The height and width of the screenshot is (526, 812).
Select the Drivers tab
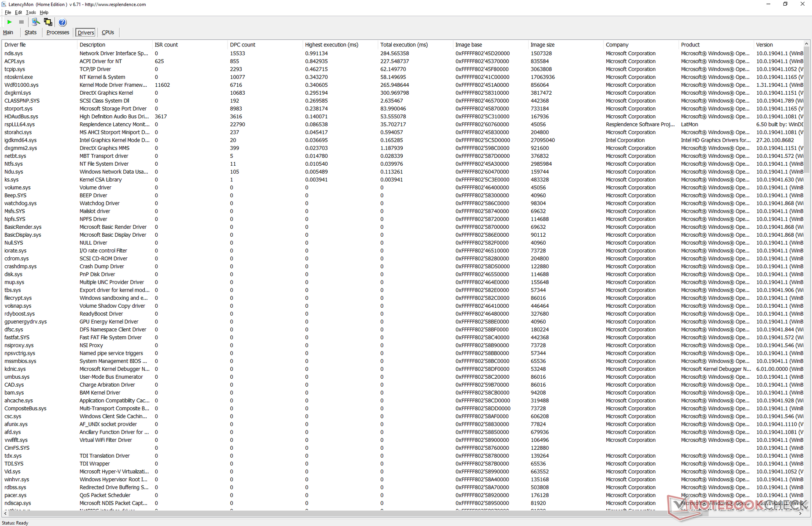click(x=86, y=33)
